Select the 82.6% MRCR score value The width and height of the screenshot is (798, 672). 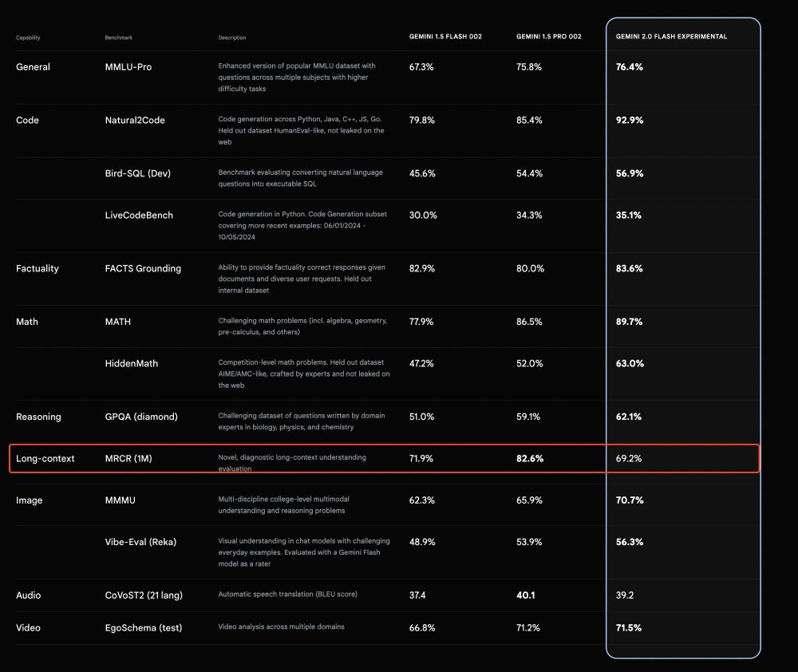[x=530, y=459]
